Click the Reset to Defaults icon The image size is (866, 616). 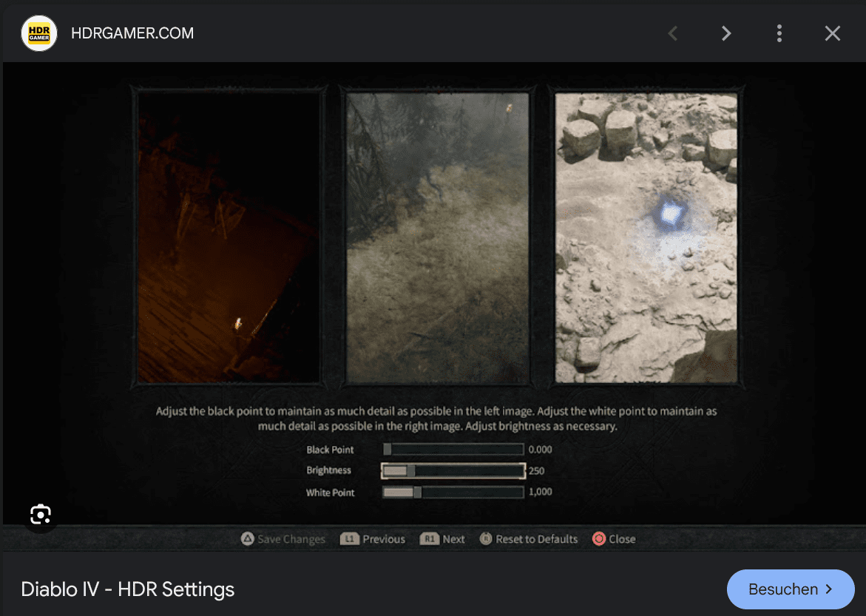click(485, 538)
